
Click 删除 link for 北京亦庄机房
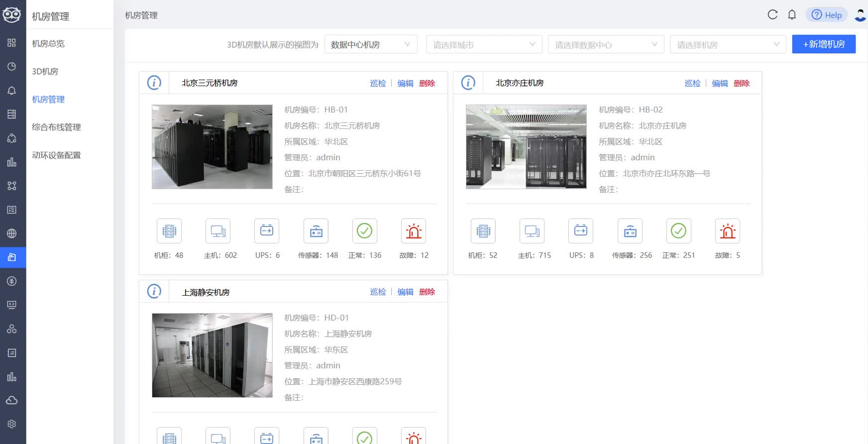click(741, 83)
